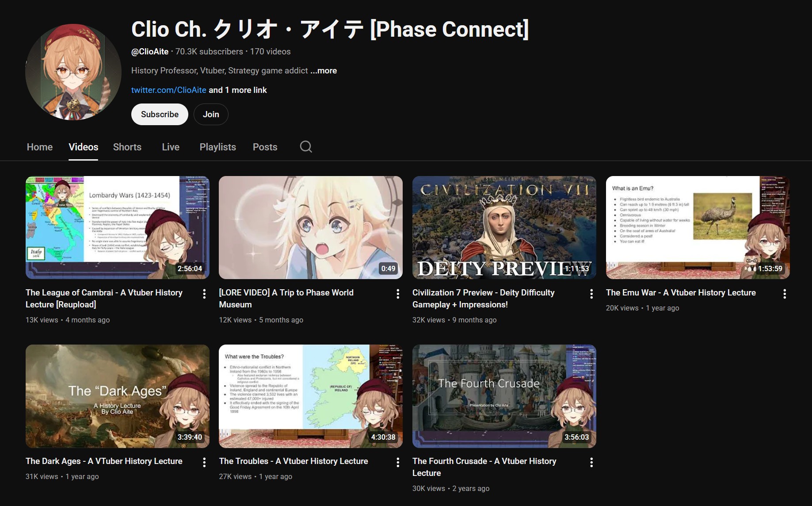
Task: Open options menu for The Troubles video
Action: (x=398, y=462)
